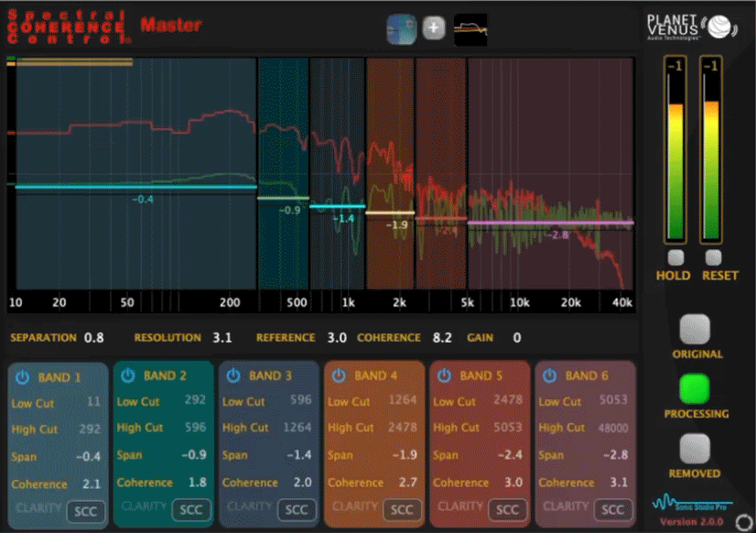Click the Planet Venus globe logo
The image size is (756, 533).
click(x=720, y=27)
